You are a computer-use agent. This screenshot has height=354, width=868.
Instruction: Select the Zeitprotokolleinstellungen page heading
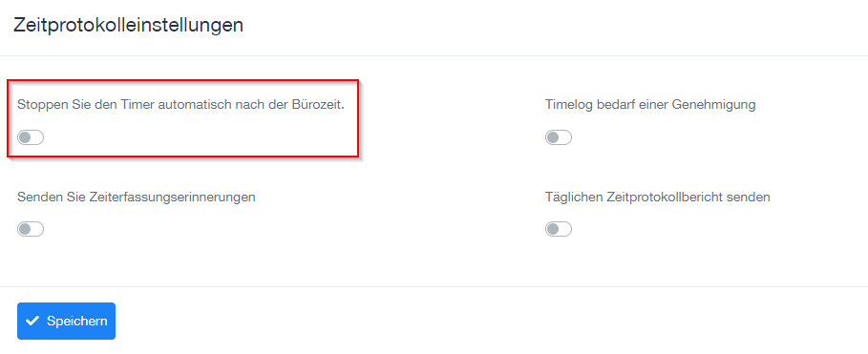[128, 26]
